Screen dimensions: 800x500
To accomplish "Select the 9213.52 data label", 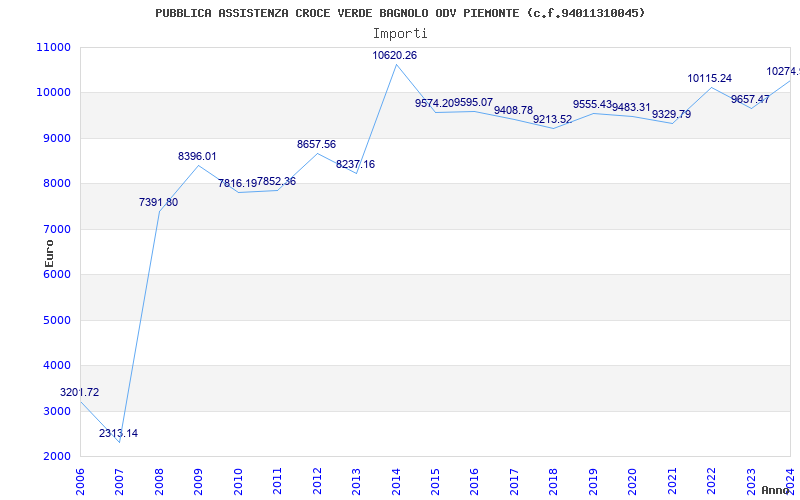I will click(553, 119).
